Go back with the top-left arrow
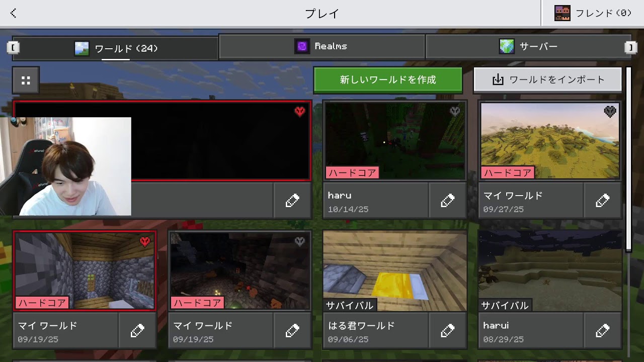 (x=14, y=13)
